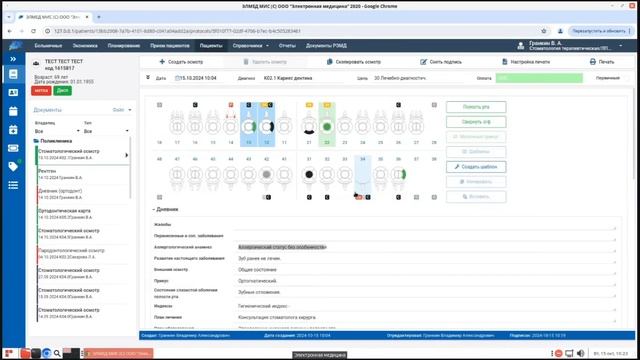
Task: Click the red метка badge
Action: (41, 91)
